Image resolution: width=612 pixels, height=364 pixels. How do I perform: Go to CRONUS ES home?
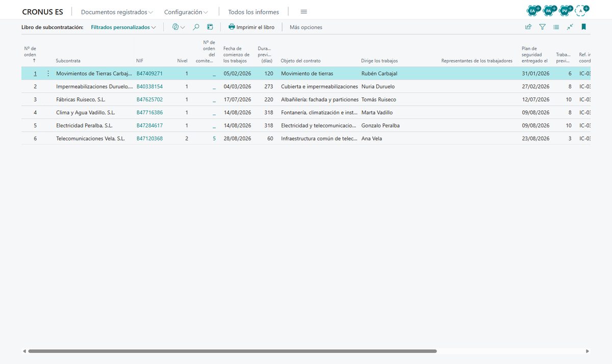tap(43, 12)
